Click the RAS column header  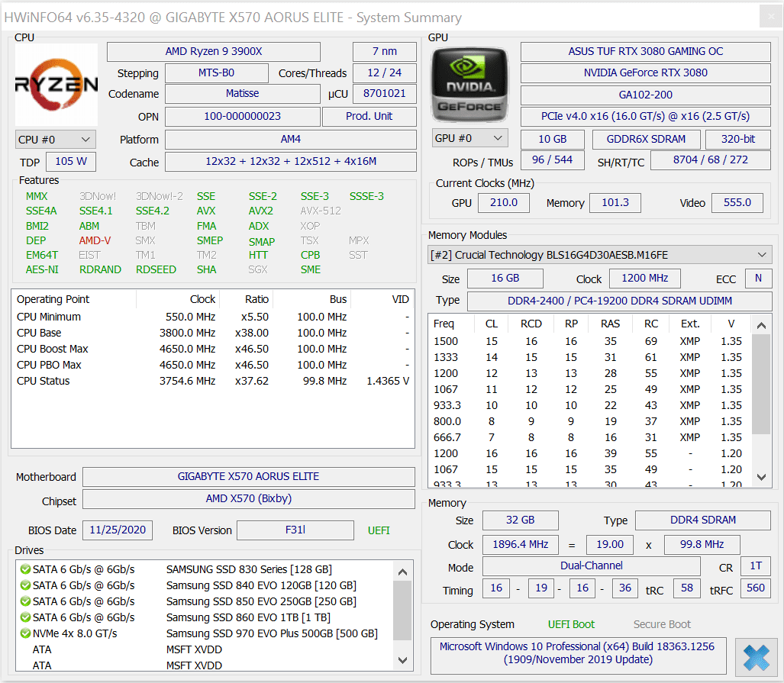coord(610,324)
